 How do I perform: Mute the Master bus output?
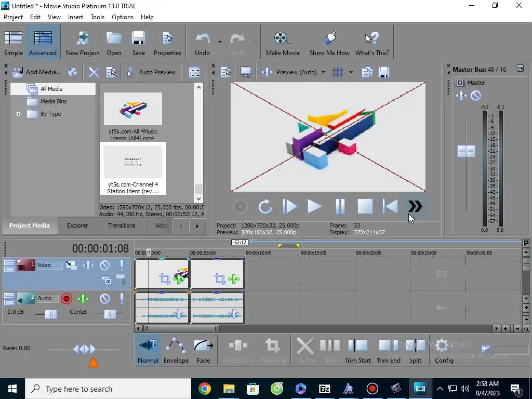[476, 96]
